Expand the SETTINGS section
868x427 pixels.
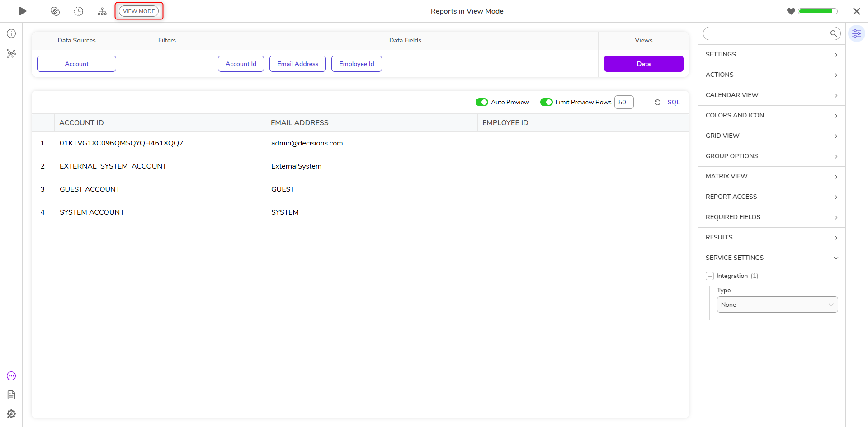pyautogui.click(x=771, y=55)
